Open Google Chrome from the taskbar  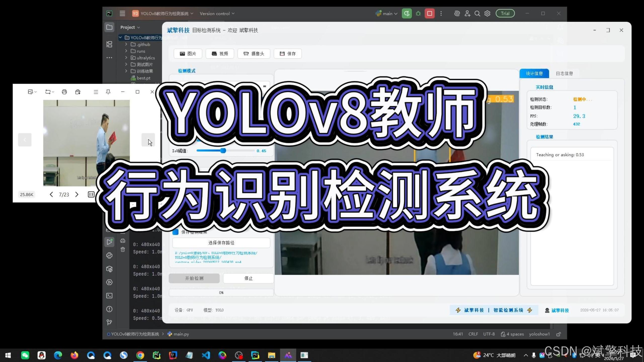coord(140,355)
